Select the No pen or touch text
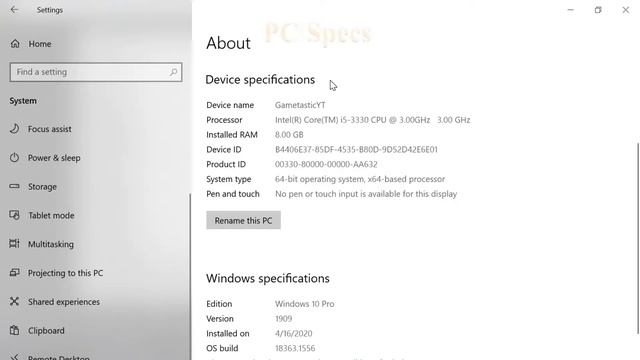 pos(366,194)
